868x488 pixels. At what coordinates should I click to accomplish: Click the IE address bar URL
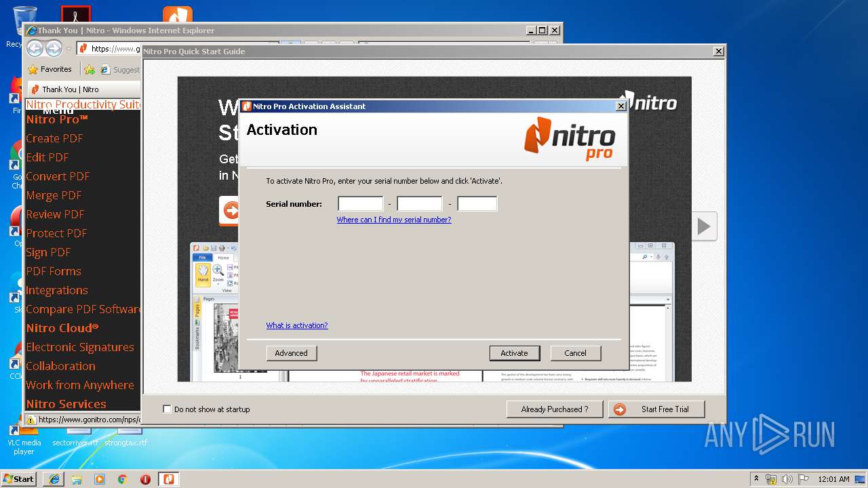[x=115, y=49]
